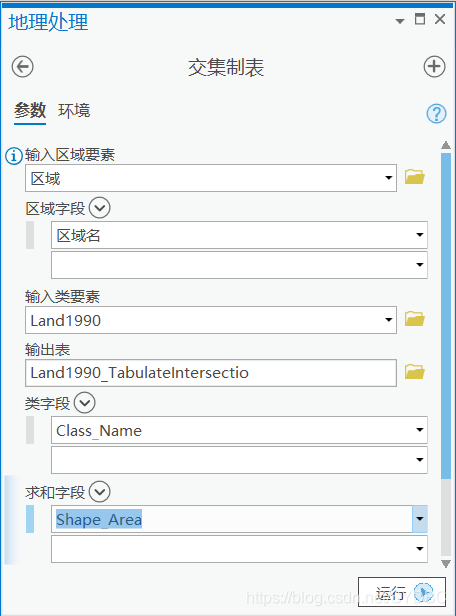Image resolution: width=456 pixels, height=616 pixels.
Task: Browse folder for 输出表
Action: pyautogui.click(x=415, y=371)
